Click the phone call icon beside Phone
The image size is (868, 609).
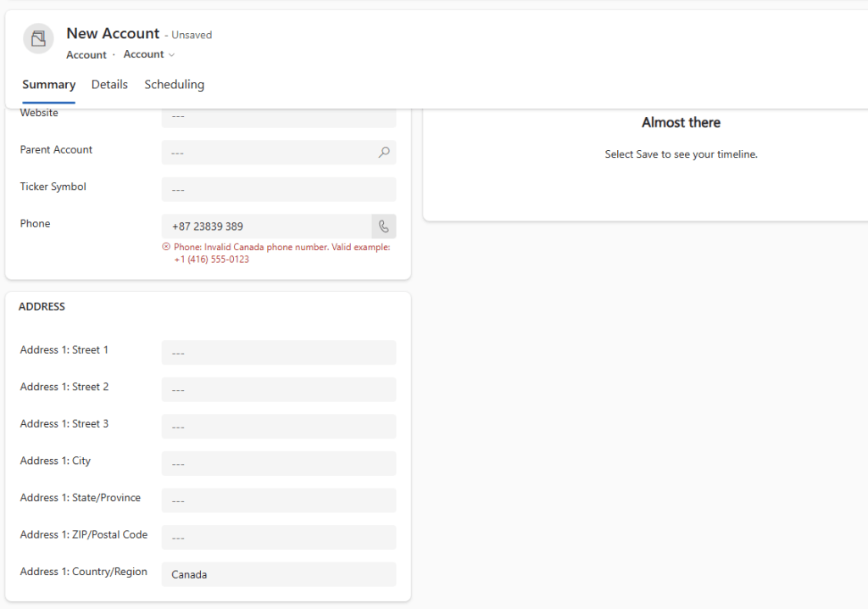tap(384, 226)
